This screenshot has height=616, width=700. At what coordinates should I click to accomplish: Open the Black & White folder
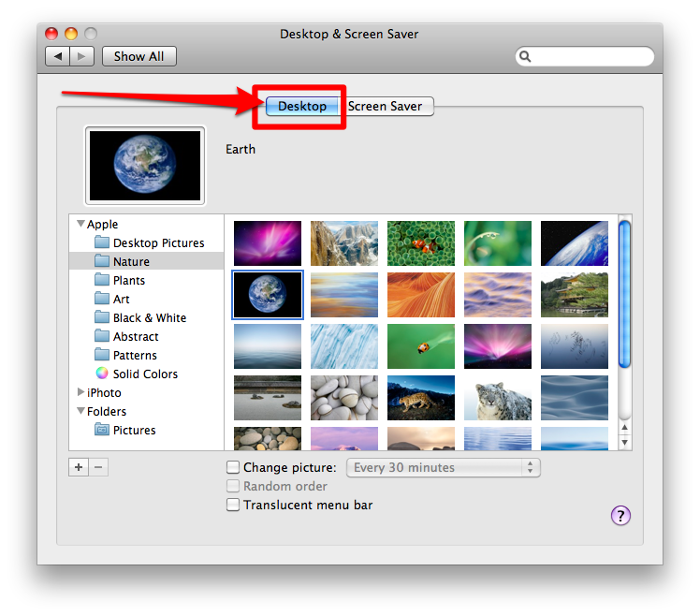click(149, 317)
